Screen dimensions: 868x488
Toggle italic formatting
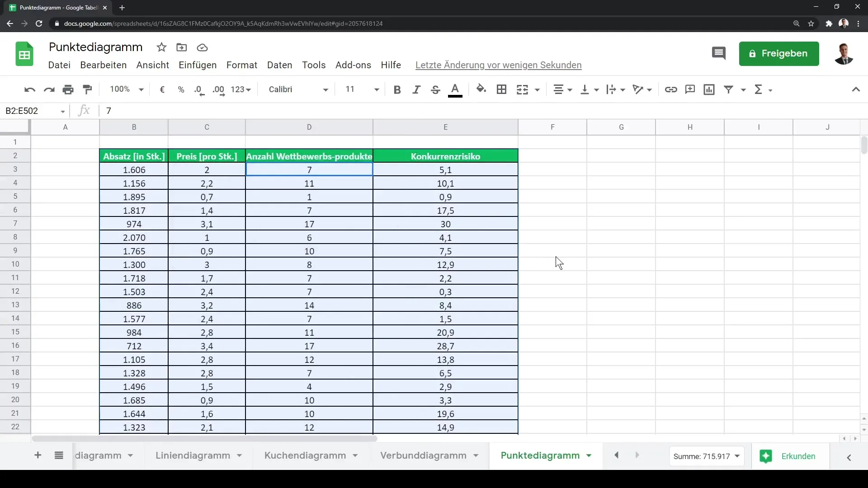(416, 89)
